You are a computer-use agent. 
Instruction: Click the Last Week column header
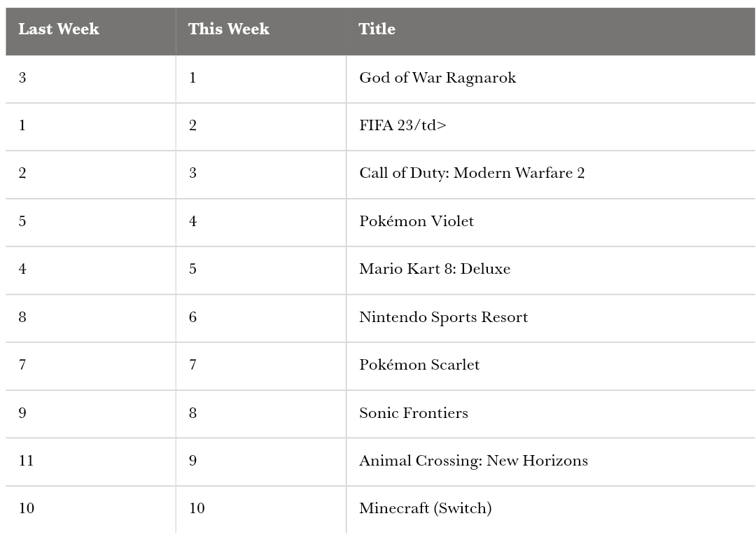click(59, 29)
